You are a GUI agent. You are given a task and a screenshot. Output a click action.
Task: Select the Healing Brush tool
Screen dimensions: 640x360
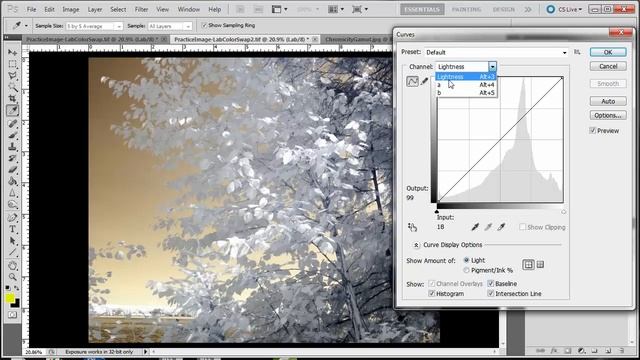coord(12,123)
